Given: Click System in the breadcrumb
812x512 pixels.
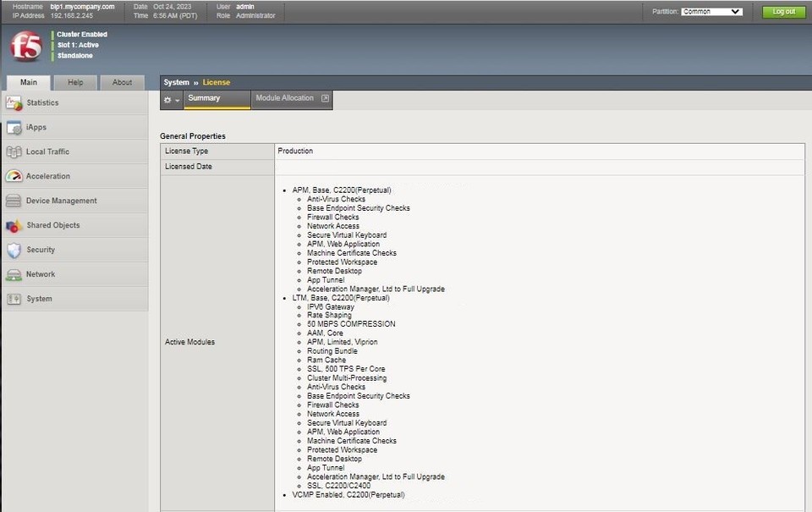Looking at the screenshot, I should 177,82.
